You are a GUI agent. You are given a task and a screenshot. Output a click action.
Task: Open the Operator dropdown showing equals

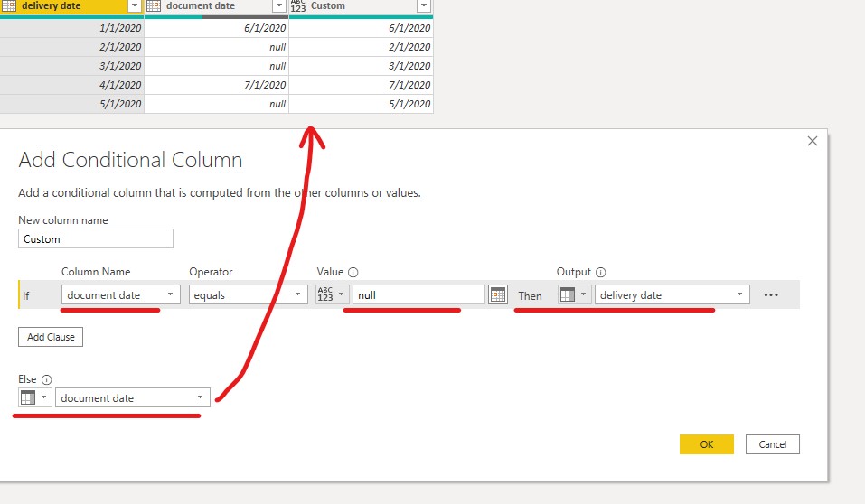(249, 294)
